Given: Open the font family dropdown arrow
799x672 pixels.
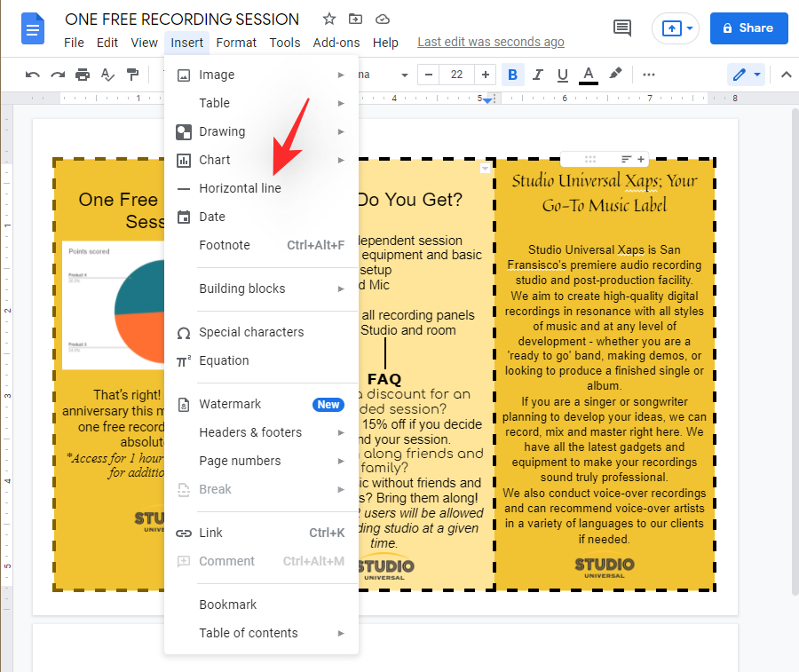Looking at the screenshot, I should coord(405,75).
